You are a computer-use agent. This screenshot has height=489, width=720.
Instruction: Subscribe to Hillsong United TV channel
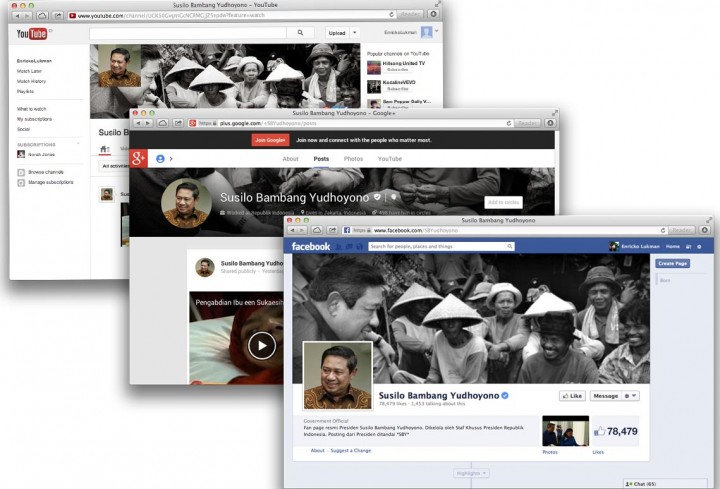point(398,70)
